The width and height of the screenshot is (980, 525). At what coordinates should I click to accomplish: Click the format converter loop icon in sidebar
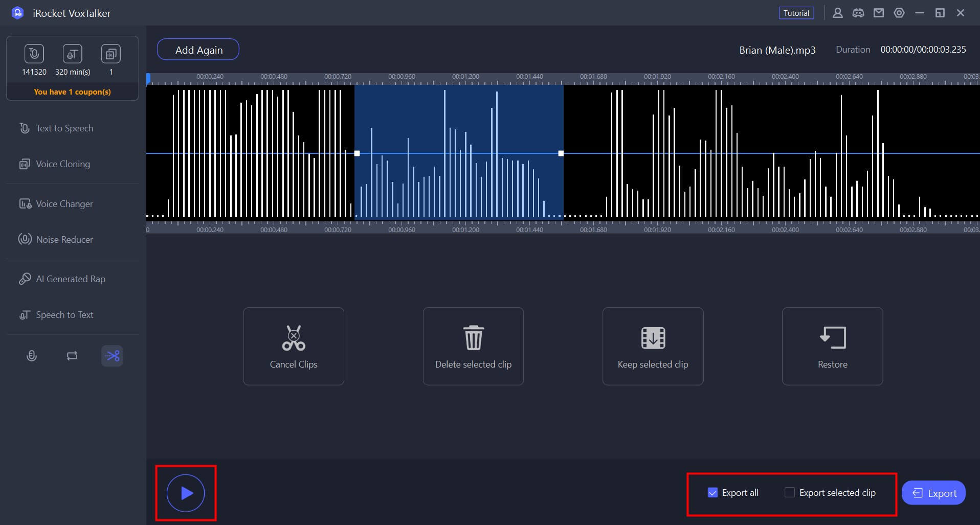coord(72,356)
